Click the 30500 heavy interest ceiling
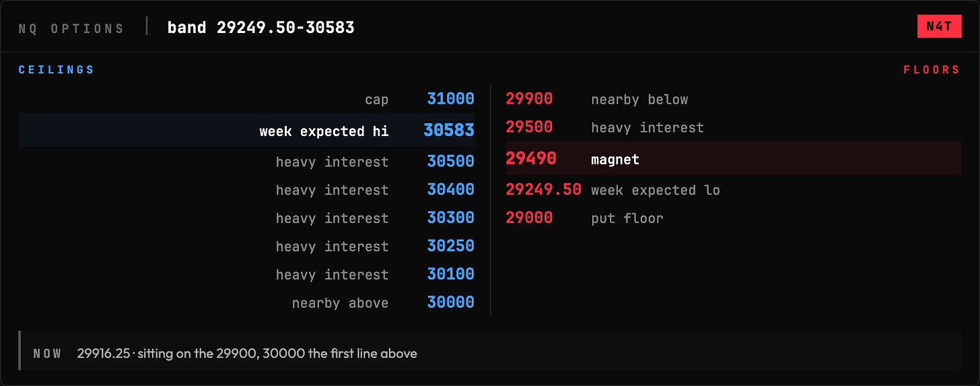This screenshot has width=980, height=386. coord(247,162)
